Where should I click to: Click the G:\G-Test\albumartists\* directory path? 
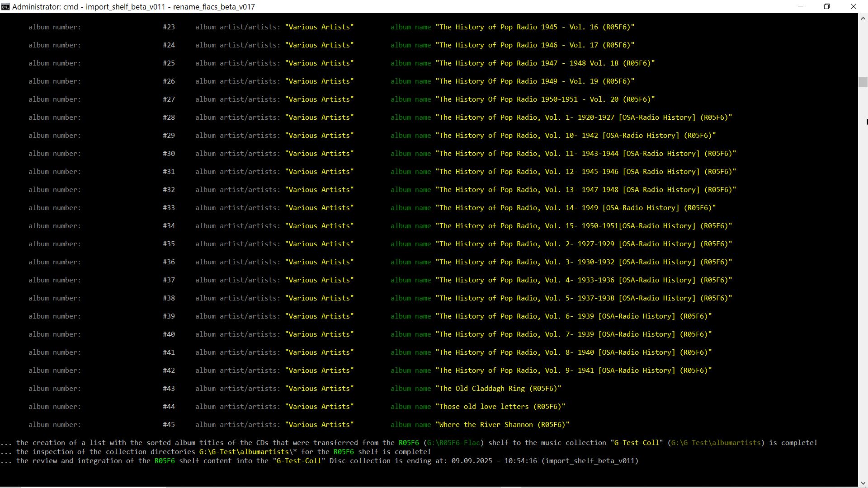pyautogui.click(x=248, y=452)
